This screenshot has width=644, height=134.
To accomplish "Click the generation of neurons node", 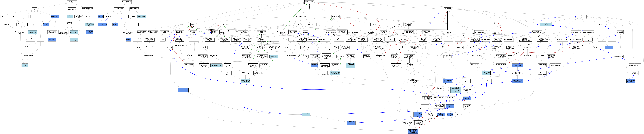I will point(528,56).
